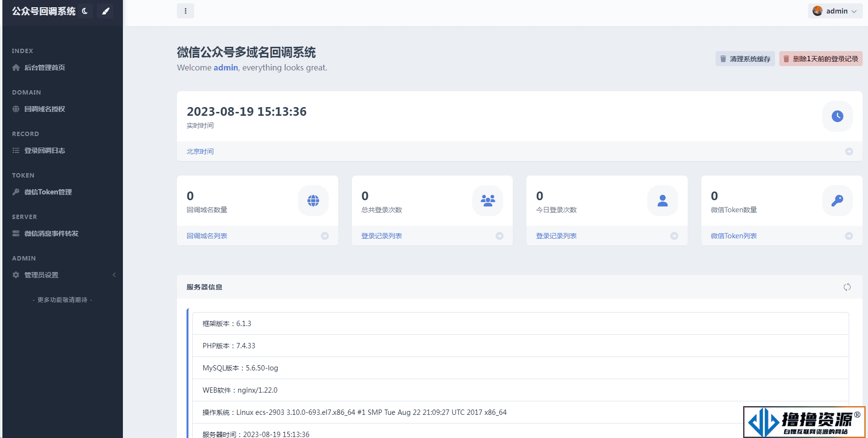This screenshot has height=438, width=868.
Task: Click arrow icon in 微信Token列表 footer
Action: click(849, 236)
